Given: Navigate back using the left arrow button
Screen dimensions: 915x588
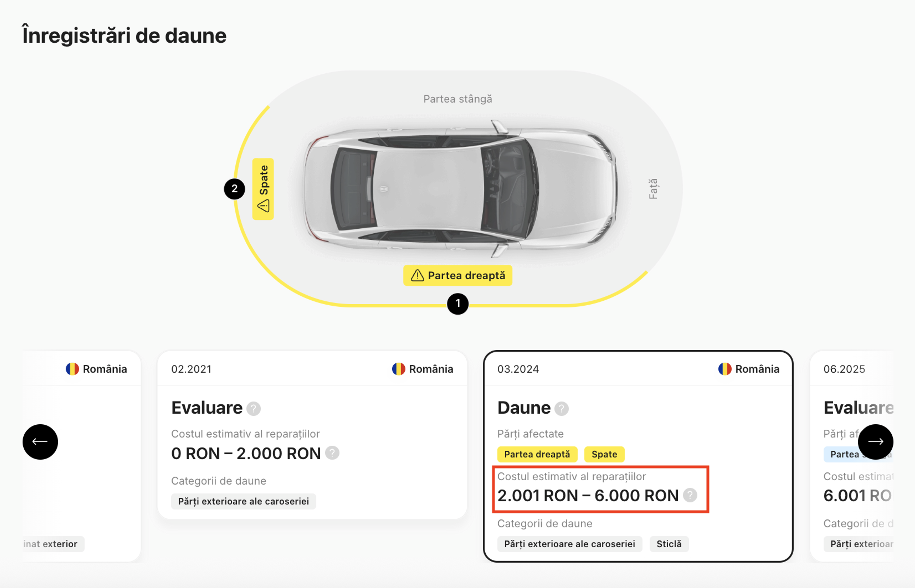Looking at the screenshot, I should click(40, 442).
